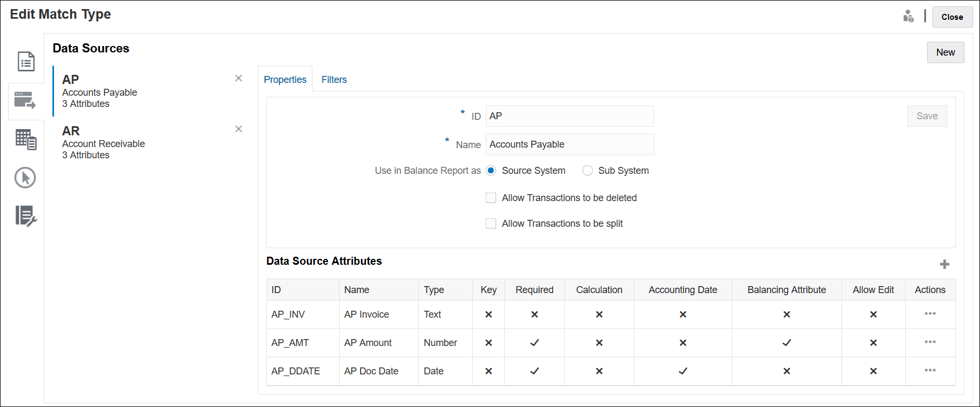Enable Allow Transactions to be deleted
Viewport: 980px width, 407px height.
tap(491, 198)
